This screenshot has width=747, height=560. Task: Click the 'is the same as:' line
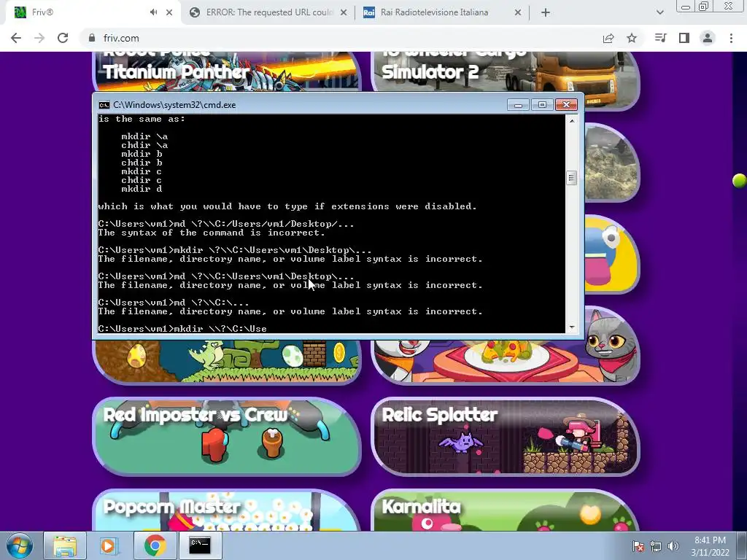pos(142,119)
